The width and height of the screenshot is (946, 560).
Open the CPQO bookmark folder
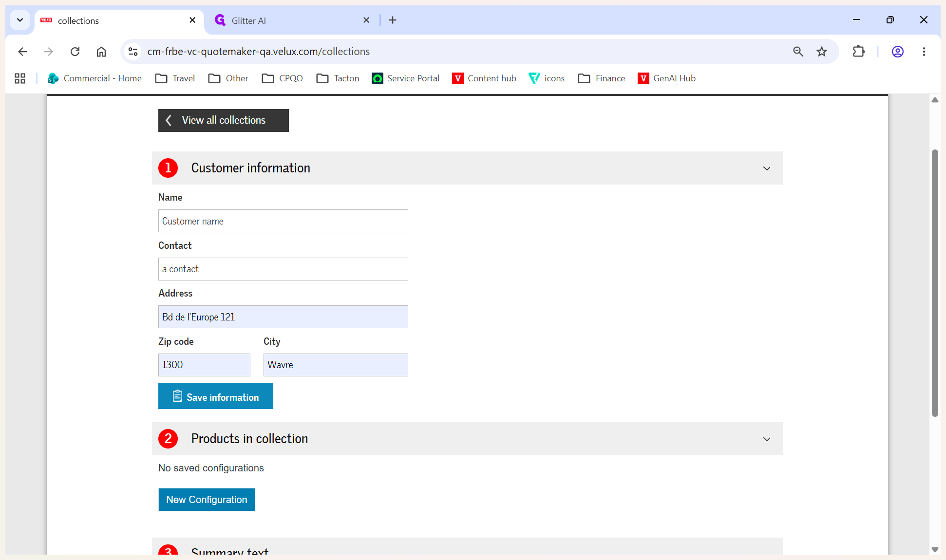tap(282, 78)
